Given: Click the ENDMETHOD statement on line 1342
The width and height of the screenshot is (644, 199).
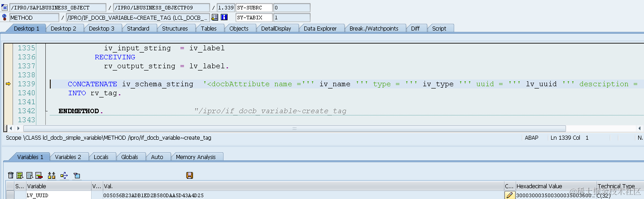Looking at the screenshot, I should [x=81, y=111].
